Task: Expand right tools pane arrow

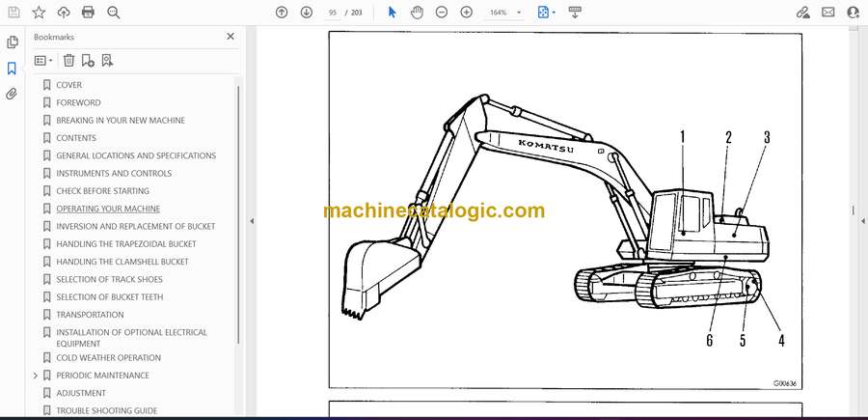Action: point(862,221)
